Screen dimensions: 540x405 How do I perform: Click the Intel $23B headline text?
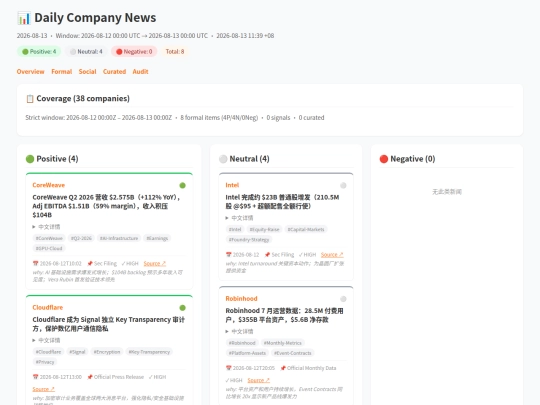282,201
